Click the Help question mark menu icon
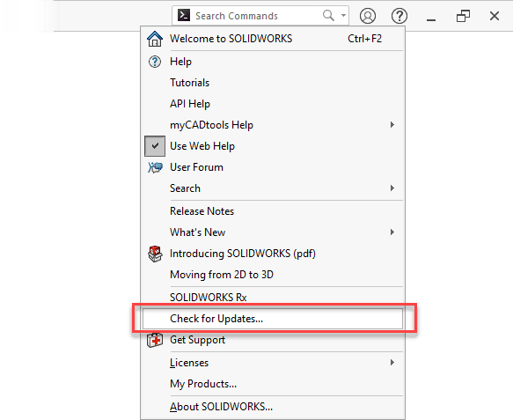 (155, 62)
